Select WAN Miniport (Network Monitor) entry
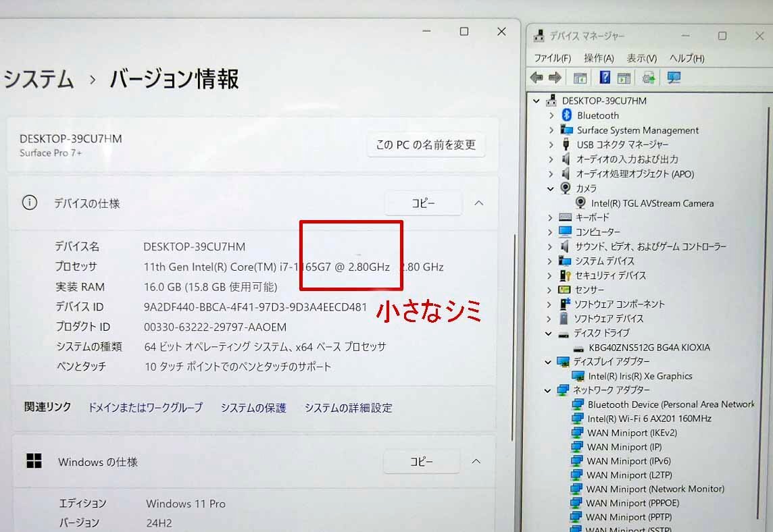The height and width of the screenshot is (532, 773). (655, 489)
